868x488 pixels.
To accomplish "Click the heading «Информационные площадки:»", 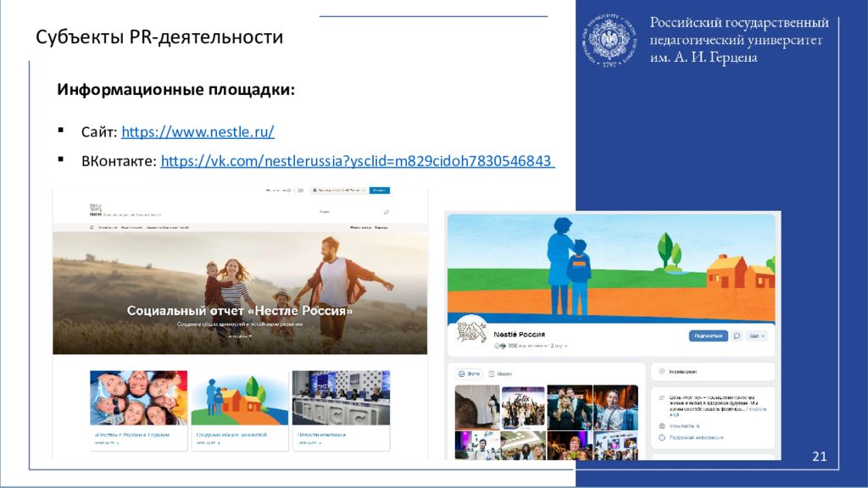I will click(176, 90).
